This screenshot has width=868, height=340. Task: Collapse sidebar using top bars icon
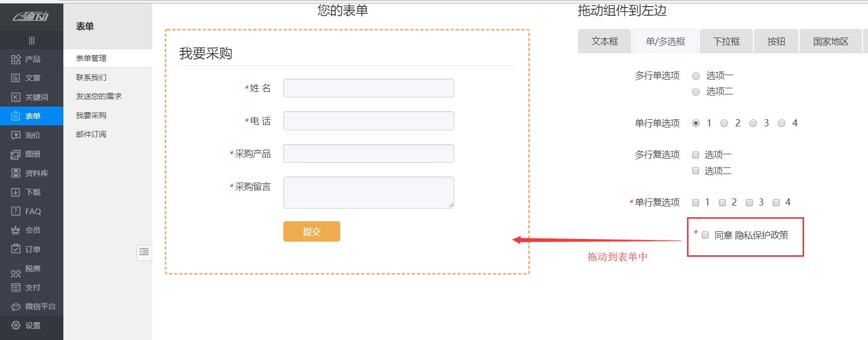pyautogui.click(x=31, y=41)
